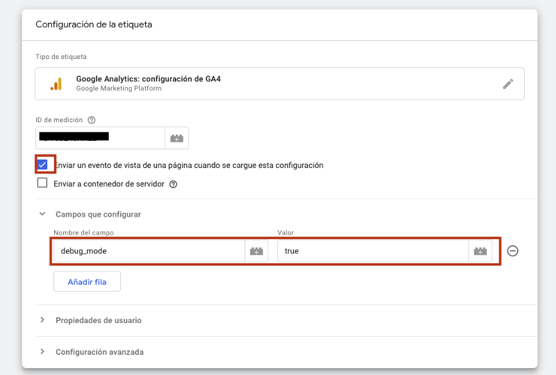This screenshot has width=556, height=375.
Task: Remove the debug_mode row
Action: [512, 251]
